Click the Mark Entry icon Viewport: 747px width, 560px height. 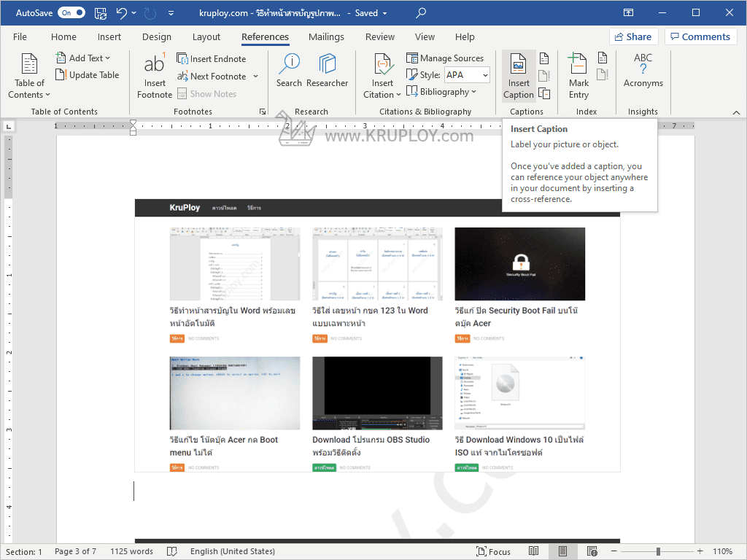[x=578, y=76]
